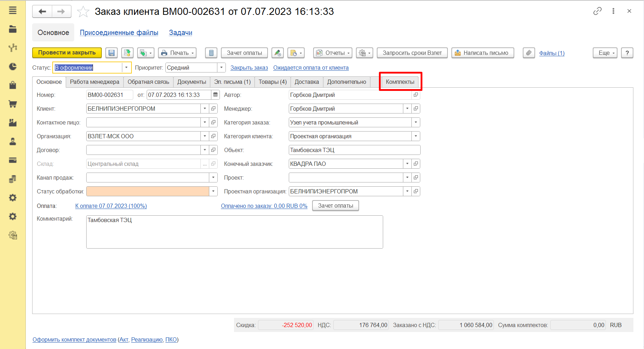Image resolution: width=644 pixels, height=349 pixels.
Task: Expand the Категория заказа dropdown
Action: point(416,122)
